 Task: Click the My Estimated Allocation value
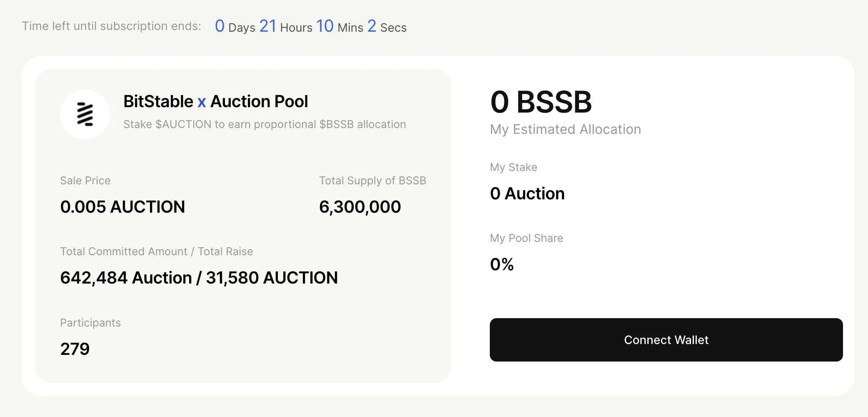(565, 129)
